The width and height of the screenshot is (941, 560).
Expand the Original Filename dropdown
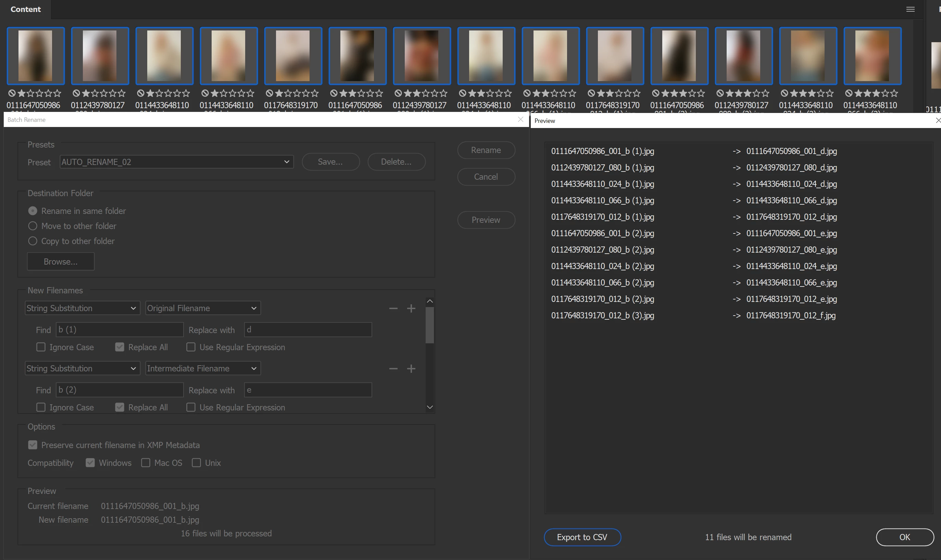[x=203, y=308]
